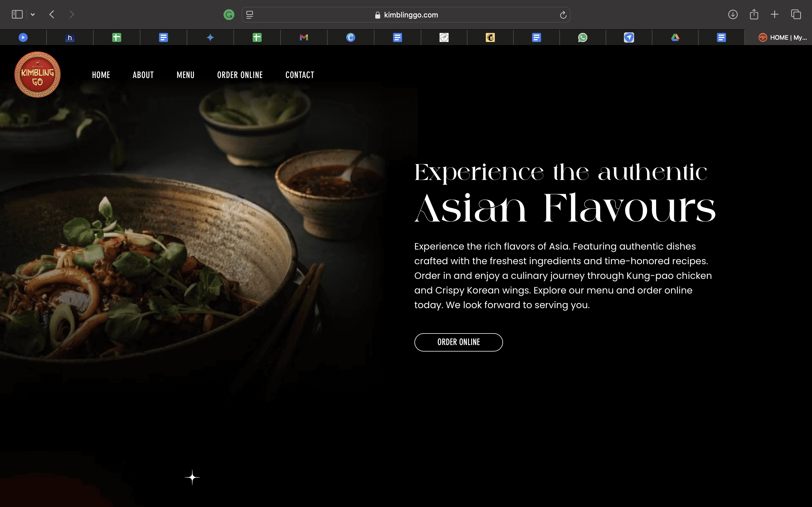Image resolution: width=812 pixels, height=507 pixels.
Task: Show the tab overview
Action: coord(796,14)
